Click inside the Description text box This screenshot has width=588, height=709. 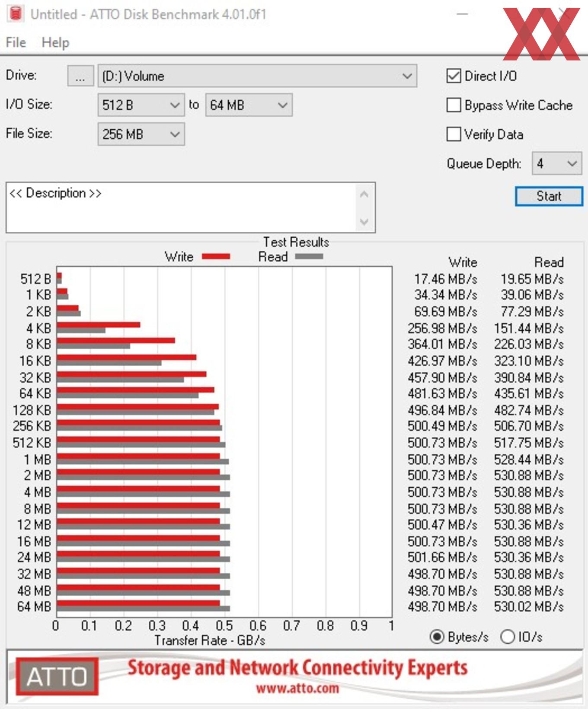coord(182,208)
